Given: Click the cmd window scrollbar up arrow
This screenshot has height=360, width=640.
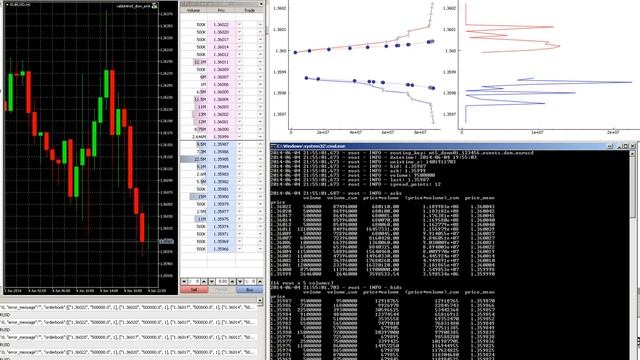Looking at the screenshot, I should pos(633,153).
